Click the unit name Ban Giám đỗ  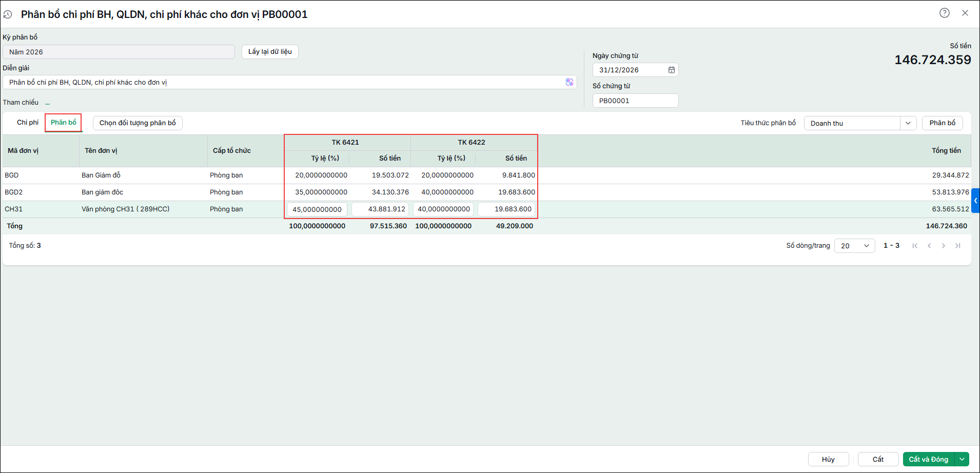101,175
